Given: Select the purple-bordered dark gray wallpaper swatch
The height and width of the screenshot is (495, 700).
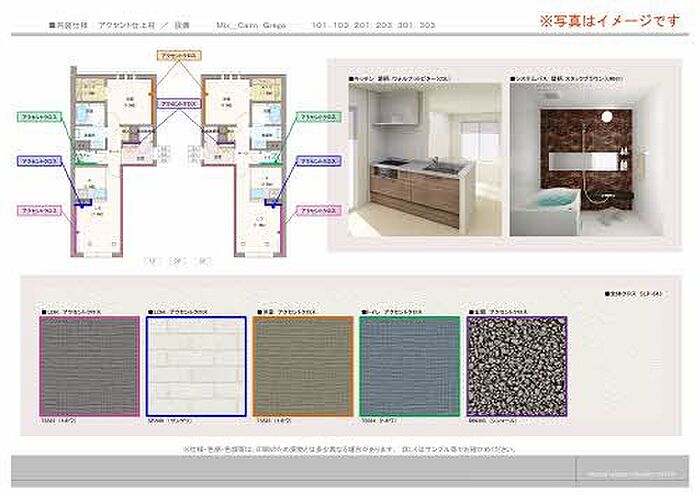Looking at the screenshot, I should tap(88, 365).
